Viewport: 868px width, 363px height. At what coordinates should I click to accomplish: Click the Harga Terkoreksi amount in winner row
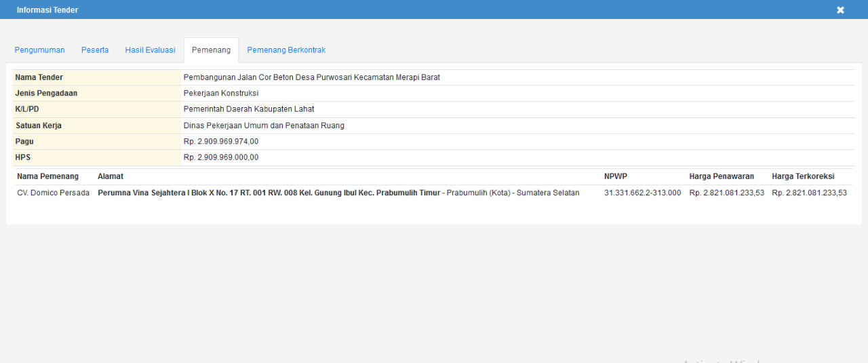click(x=809, y=193)
